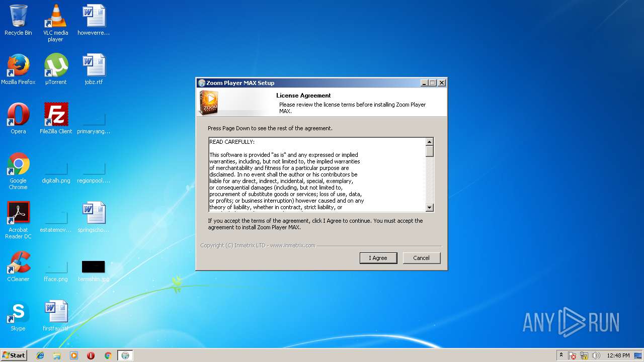Click license scrollbar up arrow
This screenshot has height=362, width=644.
point(430,142)
